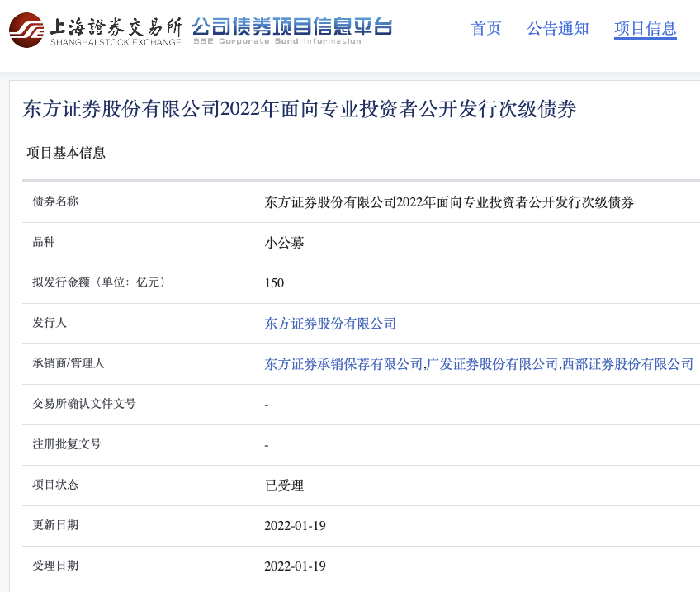Select the page heading bond title
700x592 pixels.
tap(300, 109)
